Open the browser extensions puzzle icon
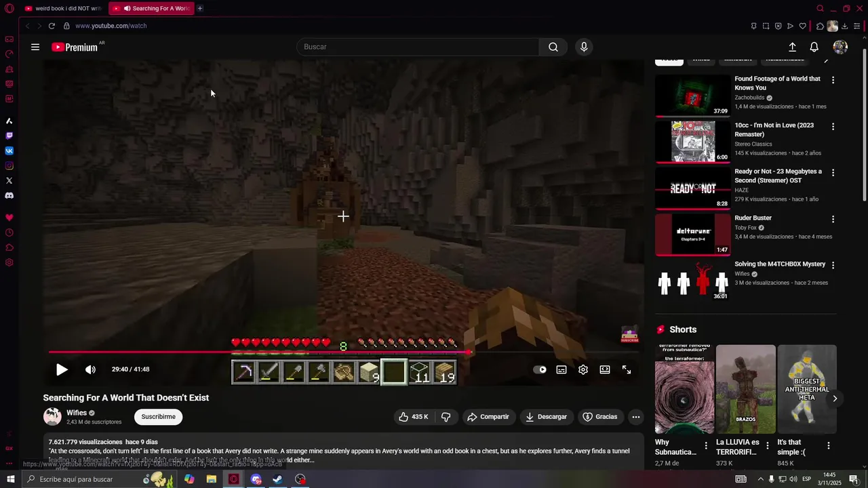 click(820, 26)
